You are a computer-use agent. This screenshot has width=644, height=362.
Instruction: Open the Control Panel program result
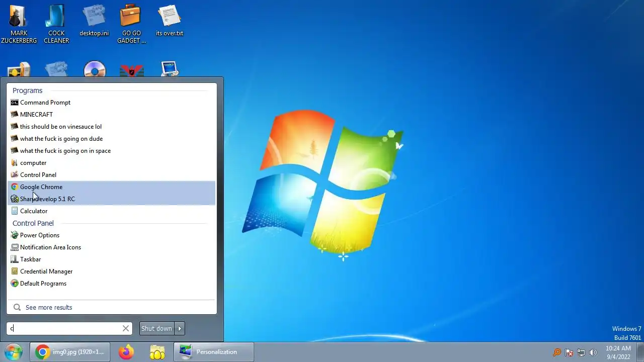(x=112, y=175)
